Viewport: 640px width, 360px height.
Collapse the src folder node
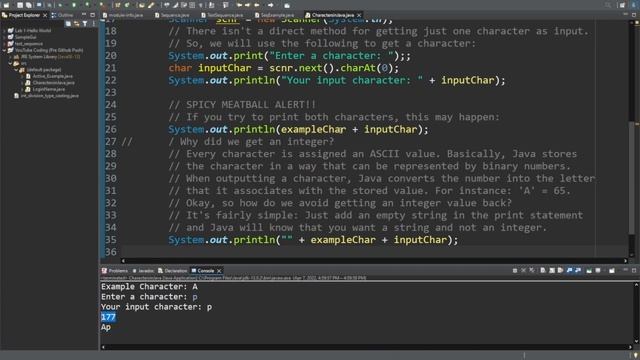(x=10, y=63)
